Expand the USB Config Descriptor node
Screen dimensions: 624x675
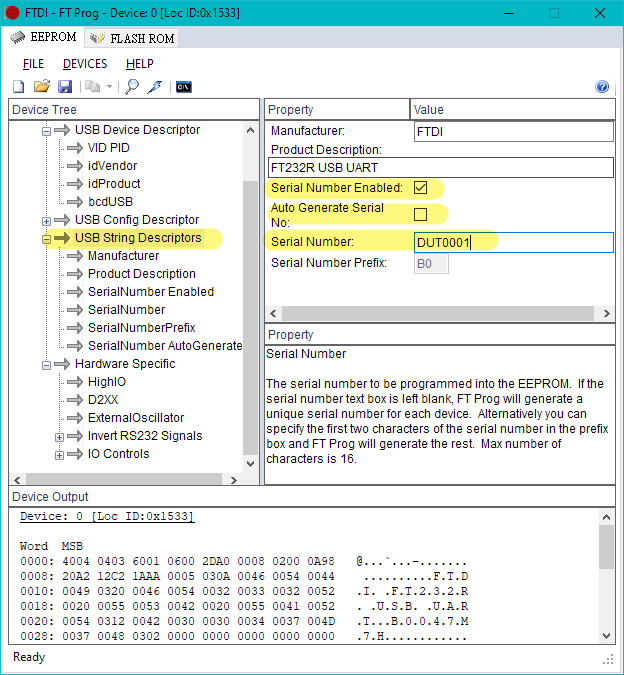(46, 221)
